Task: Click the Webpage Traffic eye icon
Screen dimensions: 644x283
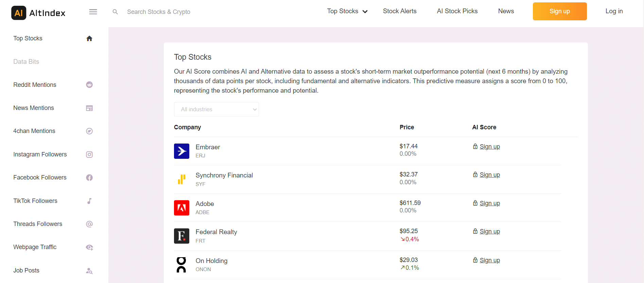Action: tap(89, 247)
